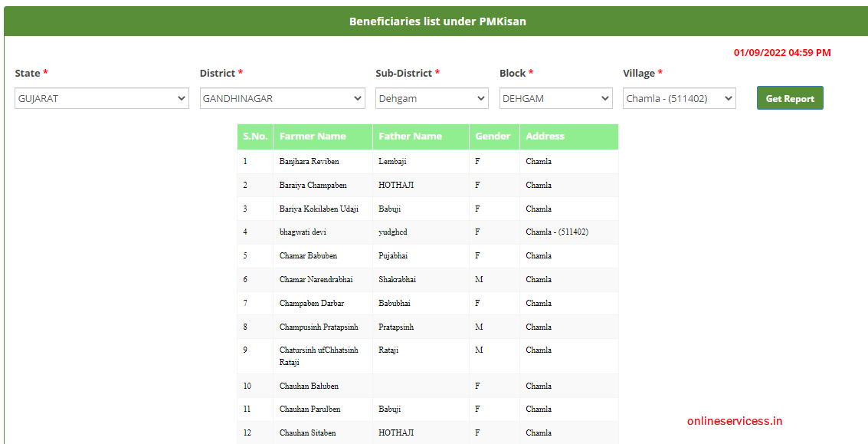Open the Block dropdown set to DEHGAM
Image resolution: width=868 pixels, height=444 pixels.
pos(556,97)
